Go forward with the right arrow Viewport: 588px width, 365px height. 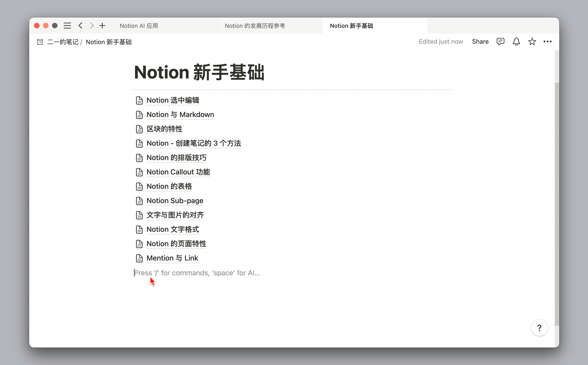pyautogui.click(x=92, y=26)
